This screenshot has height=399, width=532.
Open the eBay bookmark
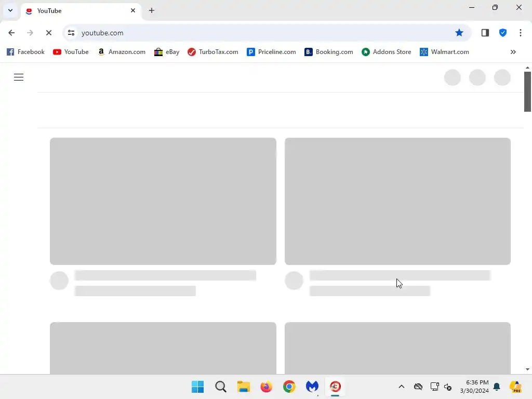click(167, 52)
